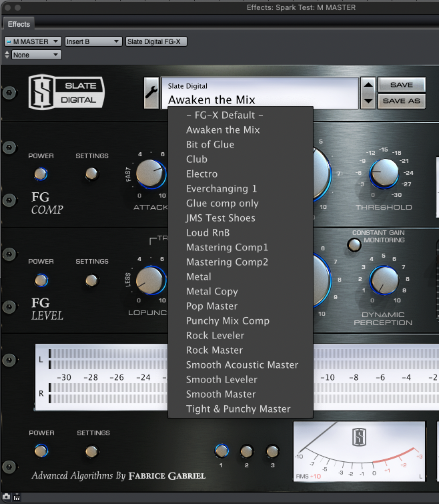Click the RMS VU meter display

(x=360, y=451)
